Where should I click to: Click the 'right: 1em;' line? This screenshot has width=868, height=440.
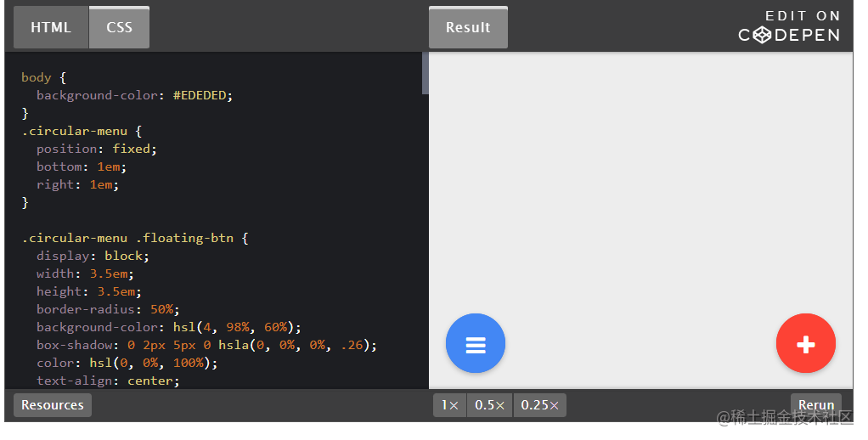coord(78,184)
